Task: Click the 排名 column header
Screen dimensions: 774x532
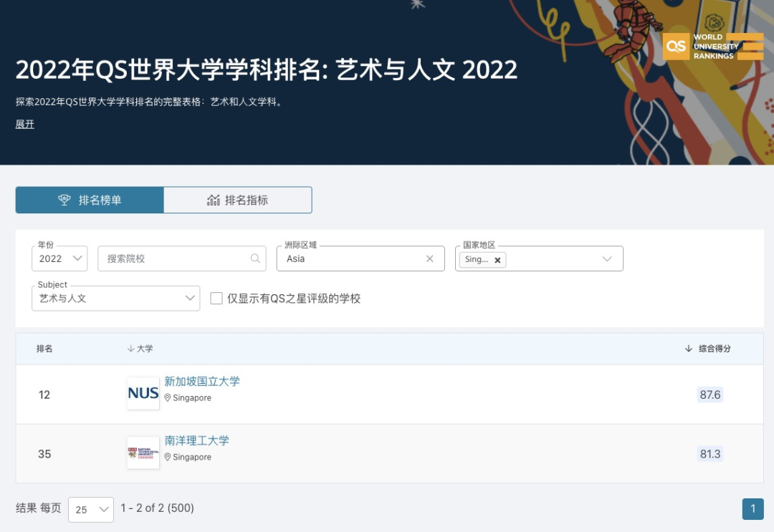Action: 44,349
